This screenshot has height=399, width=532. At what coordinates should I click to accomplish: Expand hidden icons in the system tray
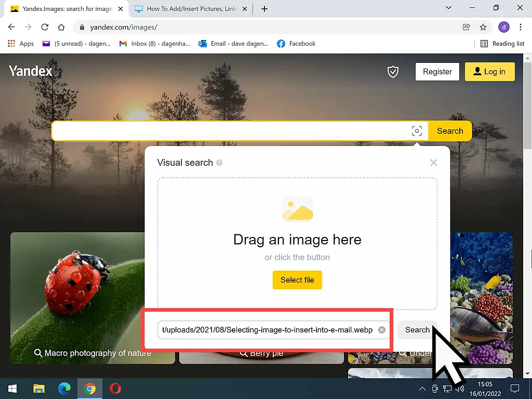click(x=422, y=388)
